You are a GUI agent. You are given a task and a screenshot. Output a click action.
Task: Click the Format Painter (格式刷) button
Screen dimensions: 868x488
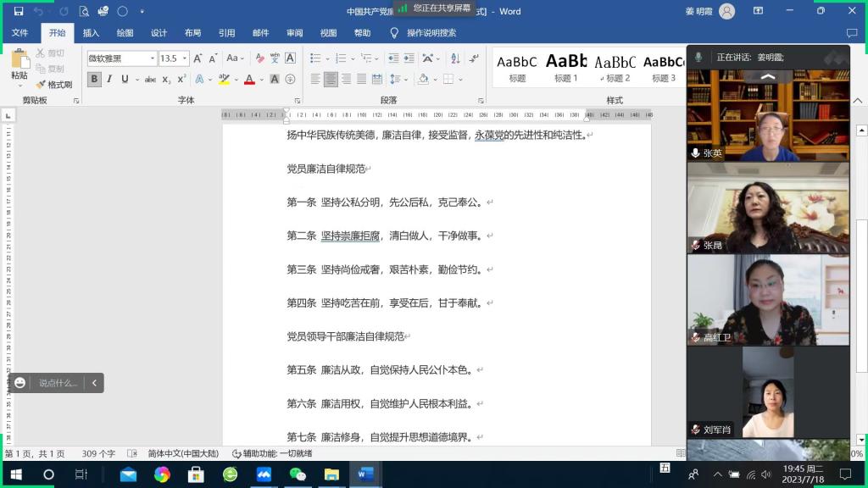(54, 85)
